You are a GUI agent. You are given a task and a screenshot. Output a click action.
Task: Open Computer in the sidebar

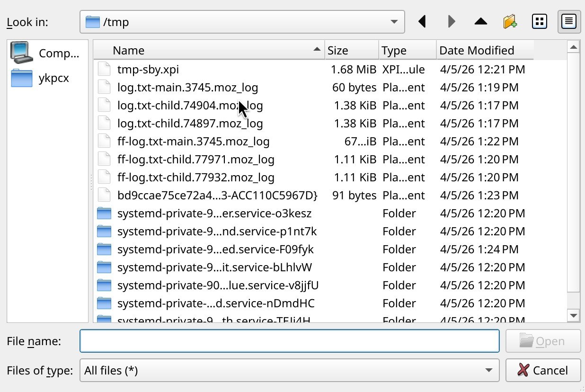[47, 53]
